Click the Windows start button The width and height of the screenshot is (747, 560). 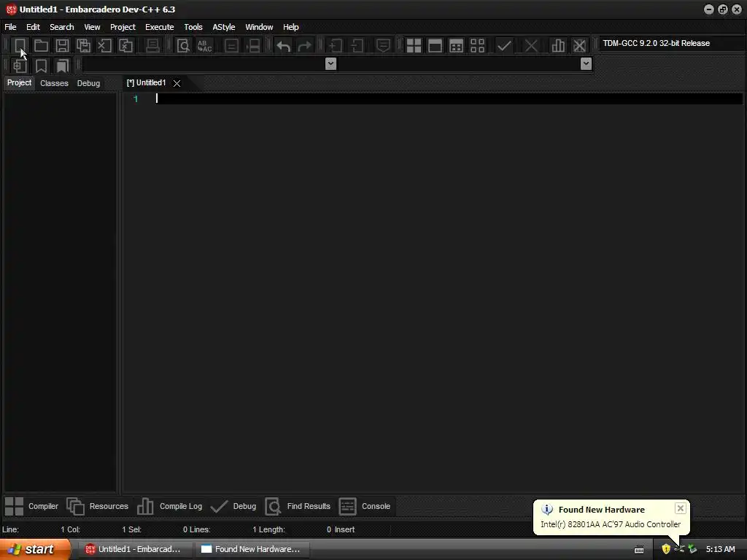point(35,549)
